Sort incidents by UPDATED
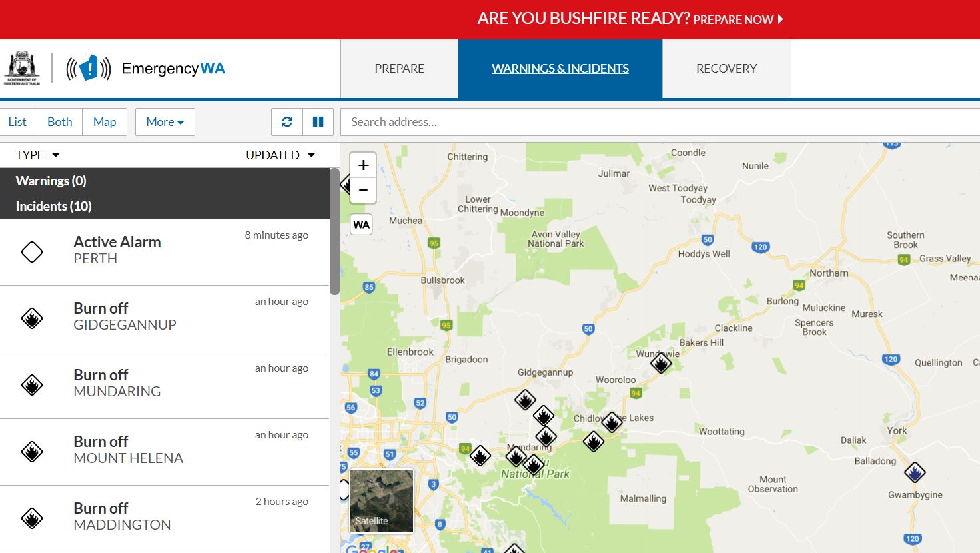Image resolution: width=980 pixels, height=553 pixels. (x=280, y=155)
